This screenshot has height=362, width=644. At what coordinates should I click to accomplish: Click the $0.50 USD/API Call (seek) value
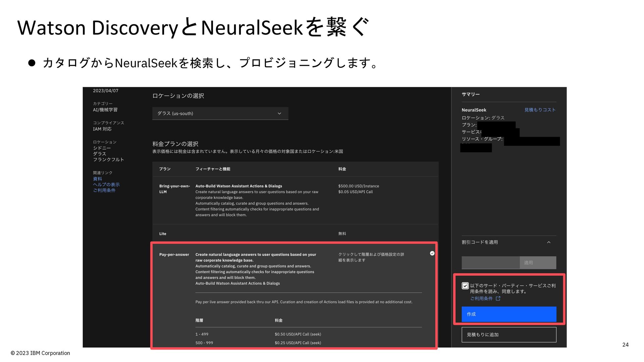pos(298,334)
